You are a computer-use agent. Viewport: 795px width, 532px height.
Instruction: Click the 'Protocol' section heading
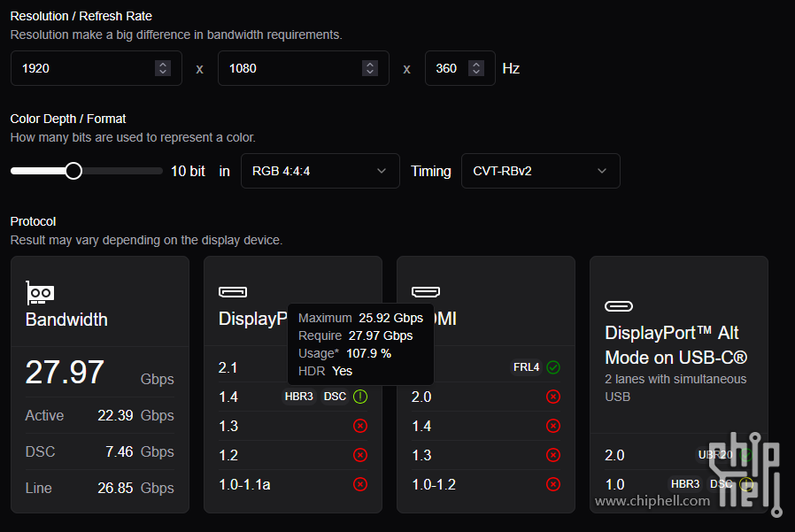pyautogui.click(x=33, y=221)
